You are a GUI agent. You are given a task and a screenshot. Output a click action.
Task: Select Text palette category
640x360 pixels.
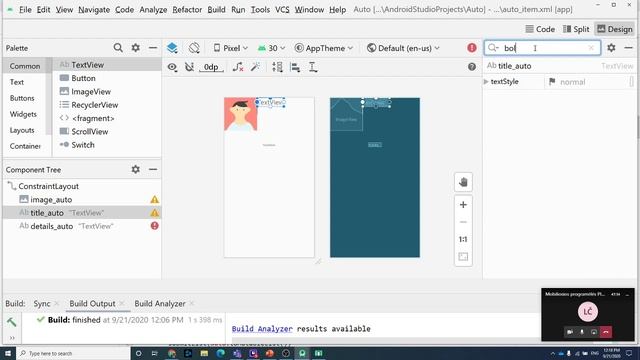pyautogui.click(x=17, y=82)
